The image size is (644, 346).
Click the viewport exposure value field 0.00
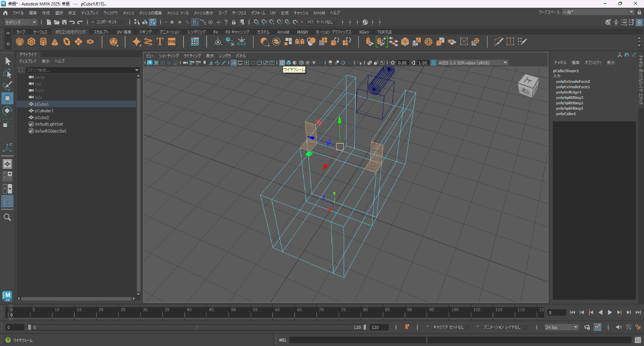[402, 63]
